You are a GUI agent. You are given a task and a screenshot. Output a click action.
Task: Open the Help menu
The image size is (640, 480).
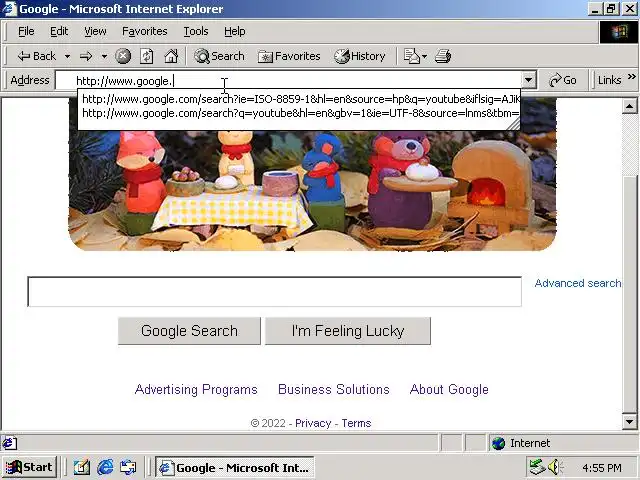click(235, 31)
